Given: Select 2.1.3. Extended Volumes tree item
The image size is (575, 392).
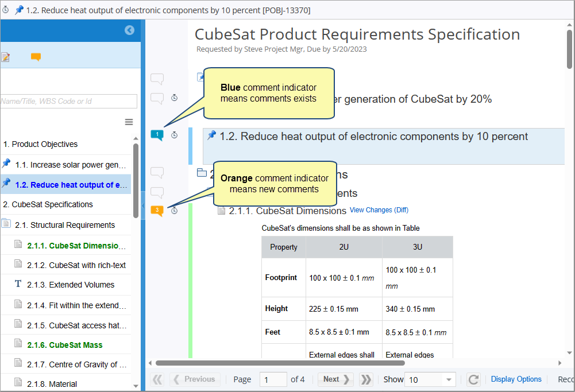Looking at the screenshot, I should pyautogui.click(x=71, y=285).
